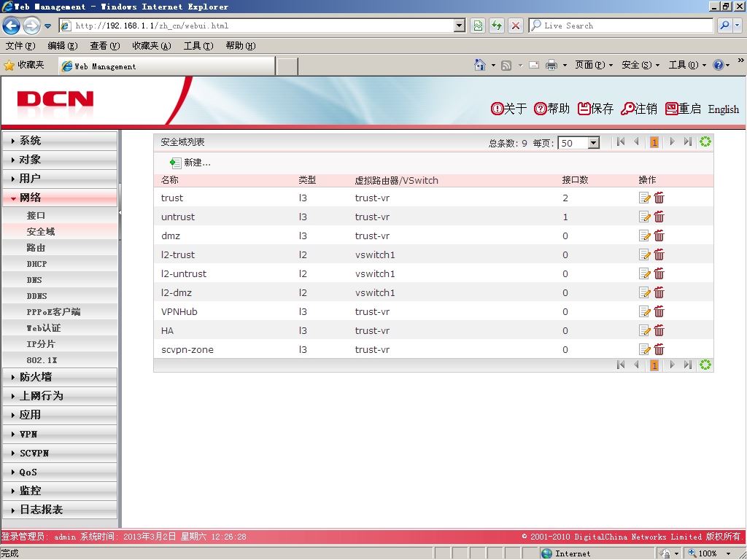Expand the 防火墙 menu section
747x560 pixels.
(60, 377)
